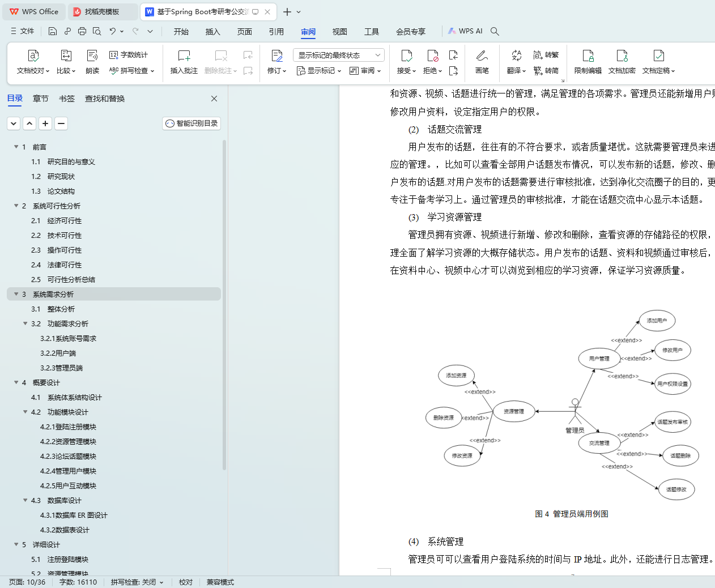Click the 翻译 translate icon
The width and height of the screenshot is (715, 588).
[516, 56]
